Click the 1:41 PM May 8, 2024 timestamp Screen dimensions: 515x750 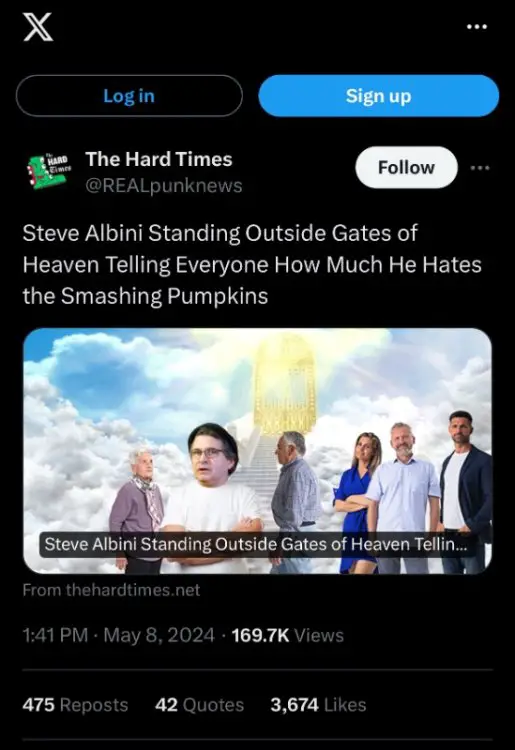[x=118, y=635]
